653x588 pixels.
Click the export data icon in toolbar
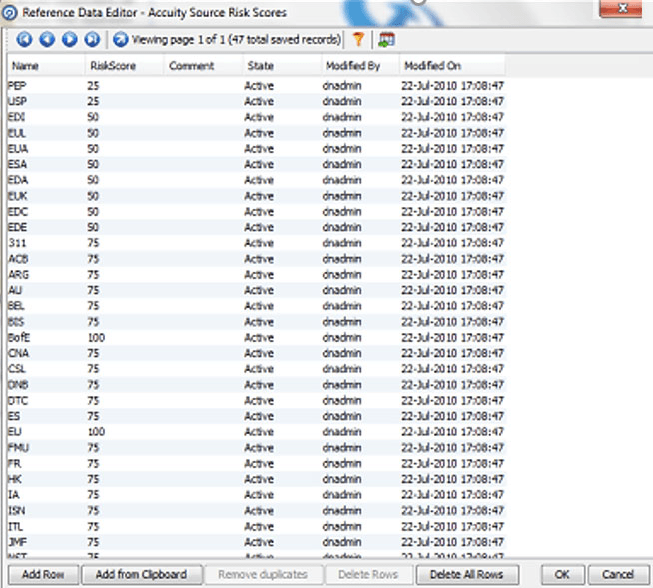click(x=386, y=40)
